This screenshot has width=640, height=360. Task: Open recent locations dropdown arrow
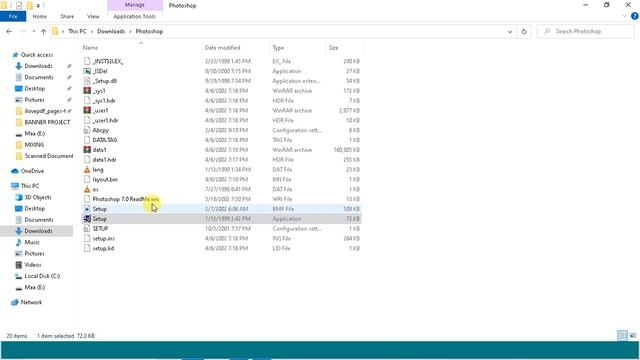[x=33, y=31]
